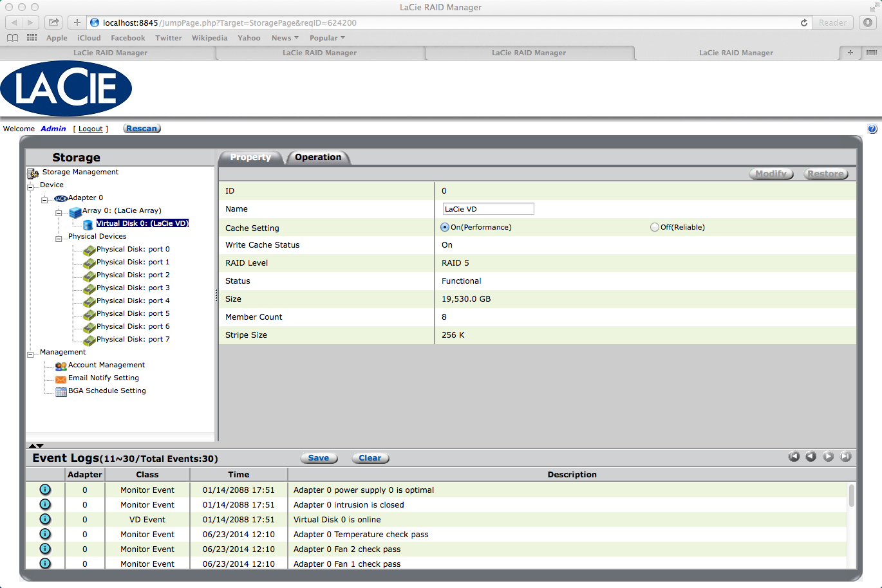This screenshot has height=588, width=882.
Task: Collapse the Adapter 0 tree node
Action: pos(44,200)
